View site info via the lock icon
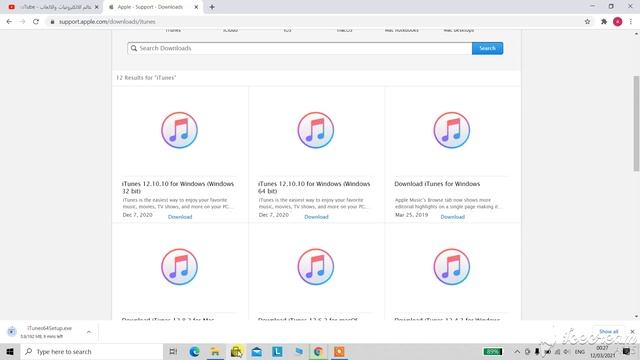The image size is (640, 360). click(x=52, y=22)
